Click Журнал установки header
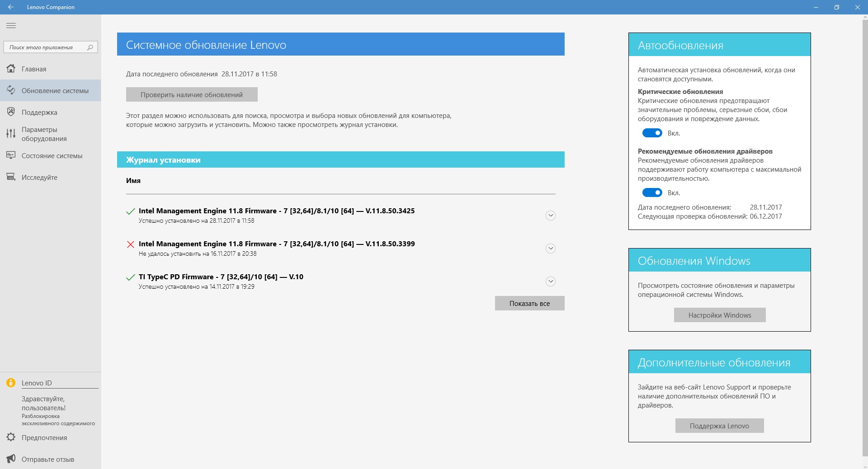The width and height of the screenshot is (868, 469). [341, 159]
